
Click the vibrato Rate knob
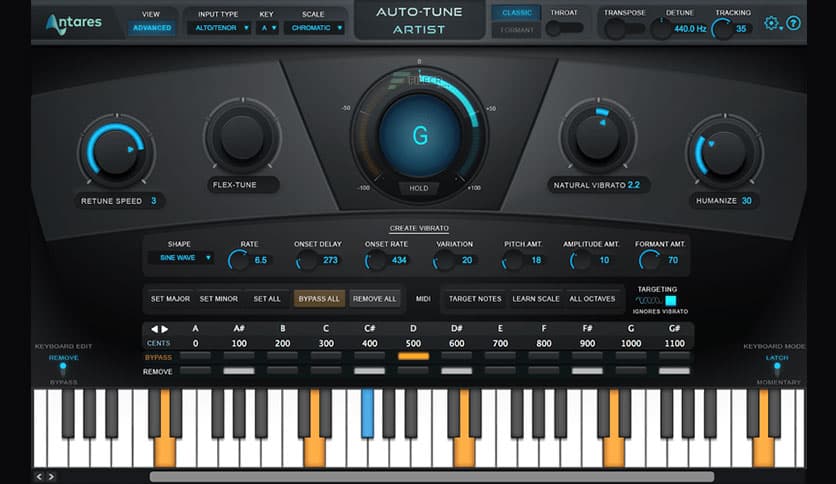[x=238, y=260]
